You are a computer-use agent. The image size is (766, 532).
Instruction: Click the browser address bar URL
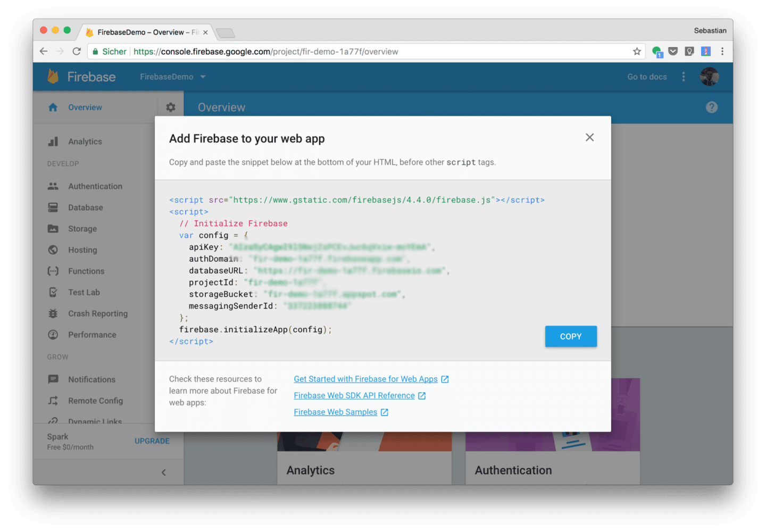click(266, 52)
